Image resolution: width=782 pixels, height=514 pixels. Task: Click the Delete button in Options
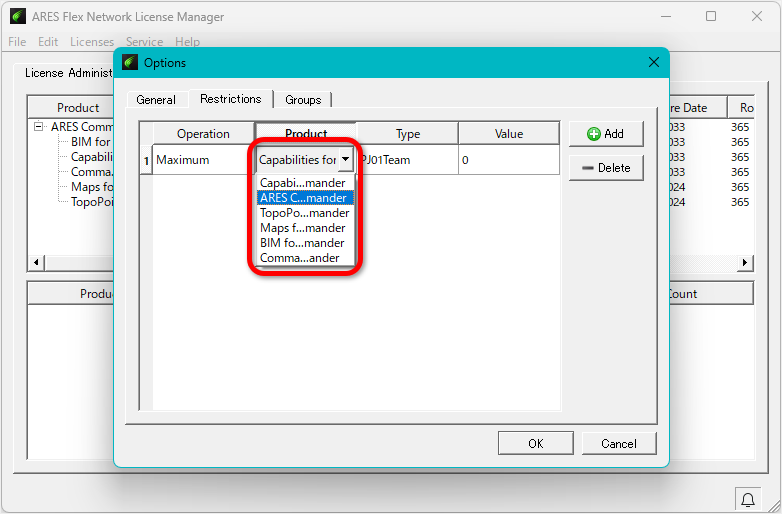(x=606, y=168)
